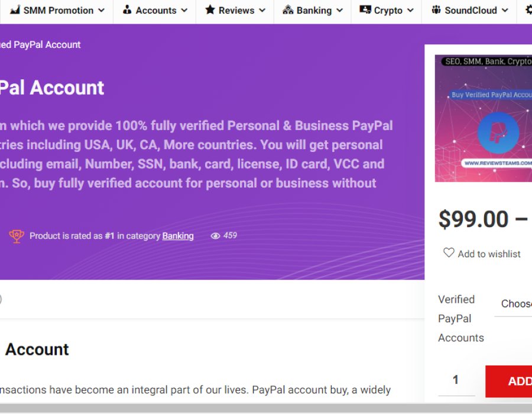Click the quantity input field showing 1
Image resolution: width=532 pixels, height=414 pixels.
[456, 380]
